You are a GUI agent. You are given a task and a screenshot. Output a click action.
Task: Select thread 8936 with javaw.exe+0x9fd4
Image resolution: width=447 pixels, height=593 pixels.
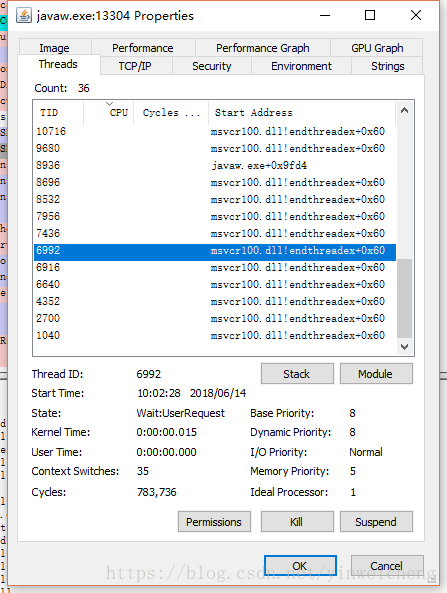(x=215, y=165)
